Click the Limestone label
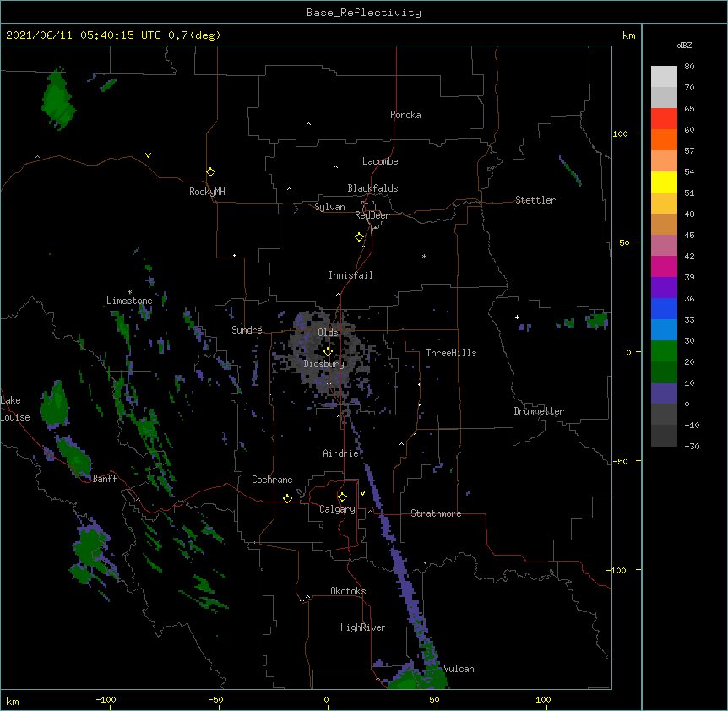The width and height of the screenshot is (728, 711). [x=129, y=301]
